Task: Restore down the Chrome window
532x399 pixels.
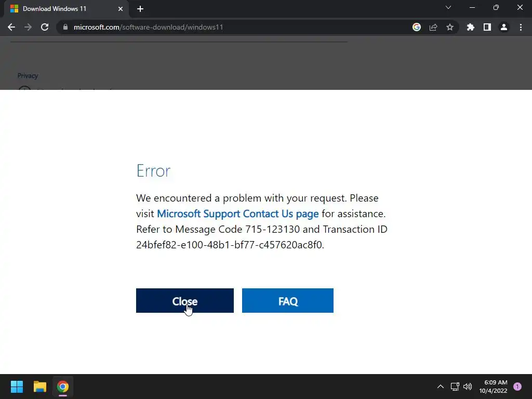Action: (496, 7)
